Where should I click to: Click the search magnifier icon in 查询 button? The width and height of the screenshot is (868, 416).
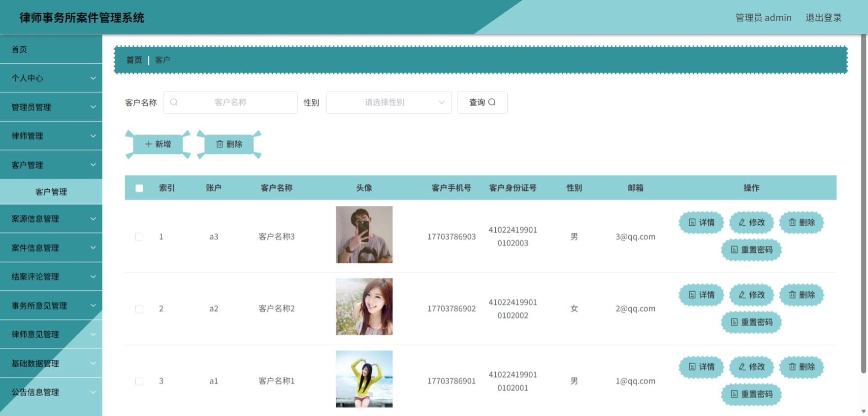pos(492,102)
